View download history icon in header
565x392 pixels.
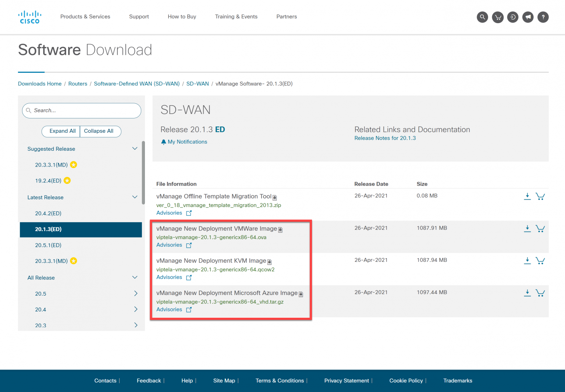[x=513, y=17]
